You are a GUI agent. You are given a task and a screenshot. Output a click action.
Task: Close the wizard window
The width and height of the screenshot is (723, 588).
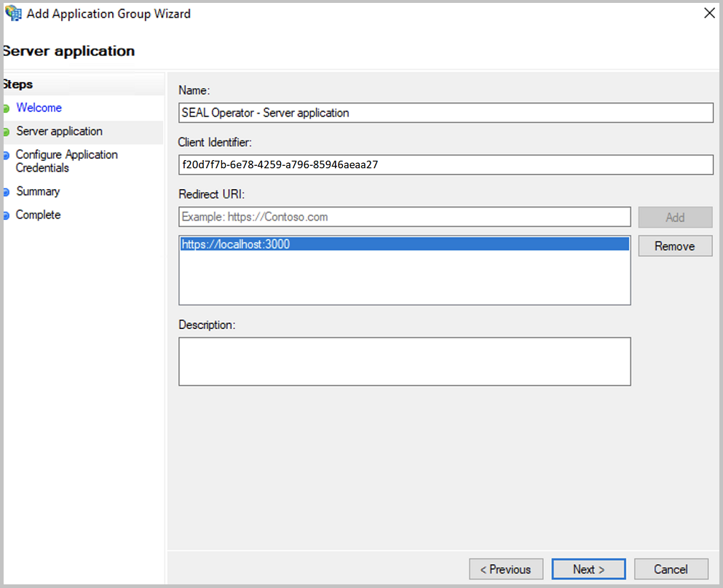click(x=709, y=13)
